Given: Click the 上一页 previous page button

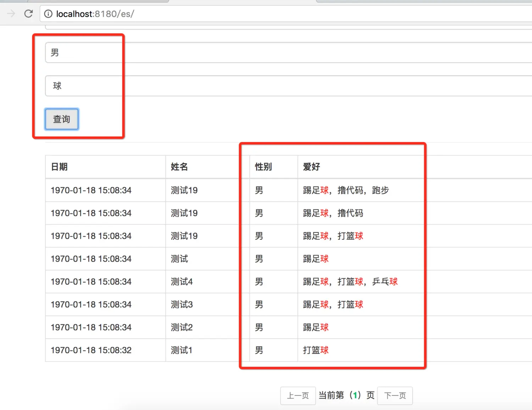Looking at the screenshot, I should (298, 395).
